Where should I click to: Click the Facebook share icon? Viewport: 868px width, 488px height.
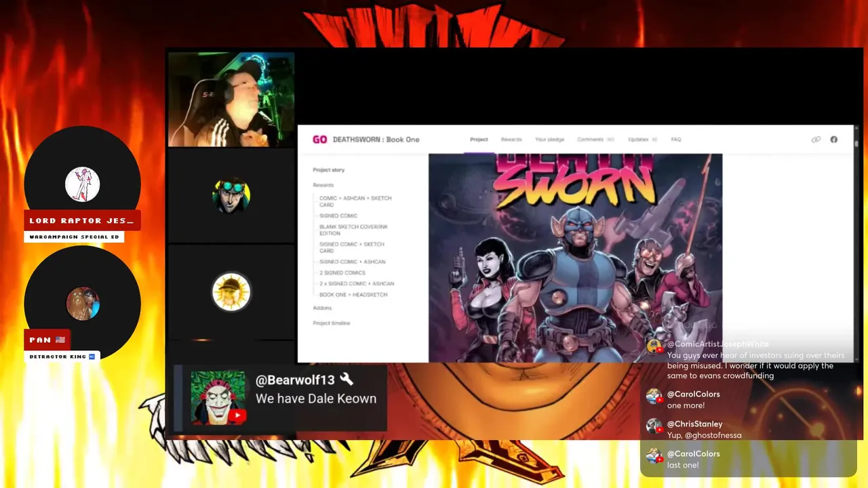[x=833, y=140]
